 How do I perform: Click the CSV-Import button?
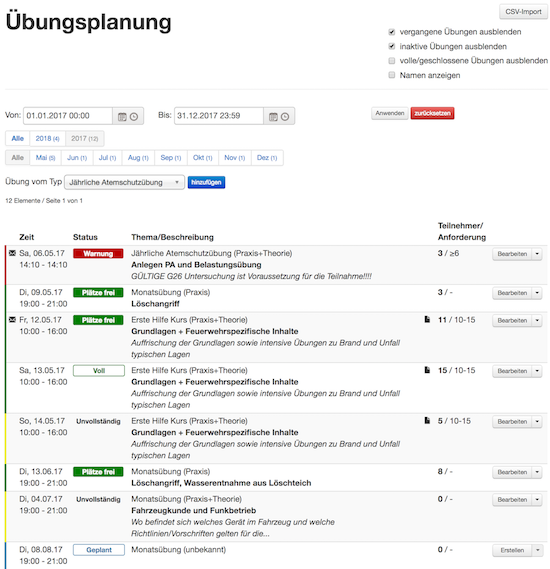pos(523,12)
